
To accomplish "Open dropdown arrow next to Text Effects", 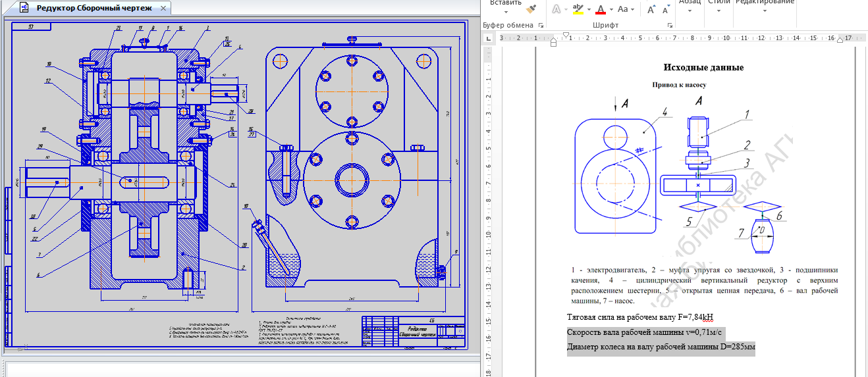I will [x=565, y=10].
